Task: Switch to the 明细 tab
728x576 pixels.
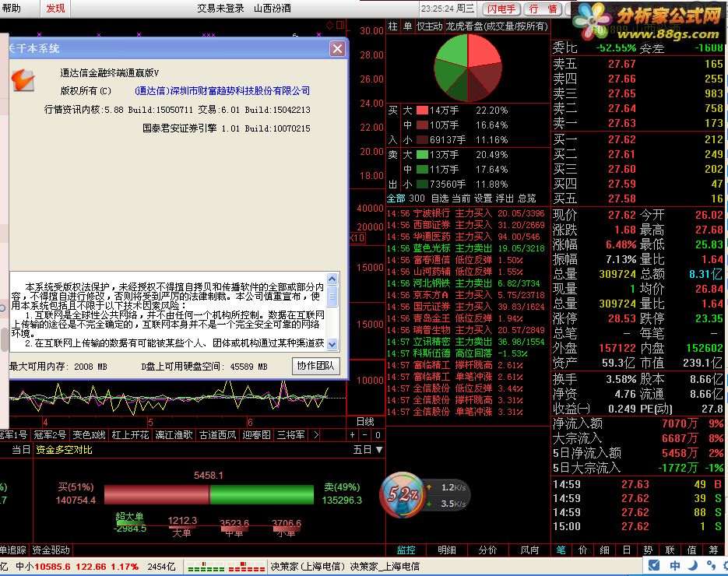Action: pyautogui.click(x=447, y=550)
